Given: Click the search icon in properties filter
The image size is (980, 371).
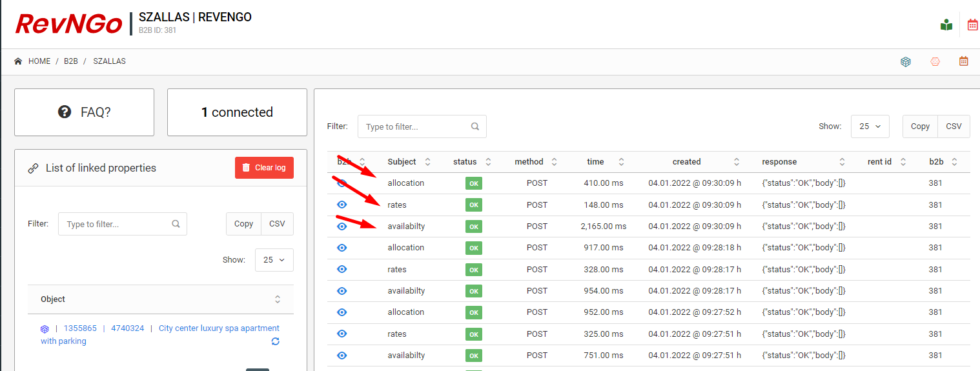Looking at the screenshot, I should pos(176,224).
